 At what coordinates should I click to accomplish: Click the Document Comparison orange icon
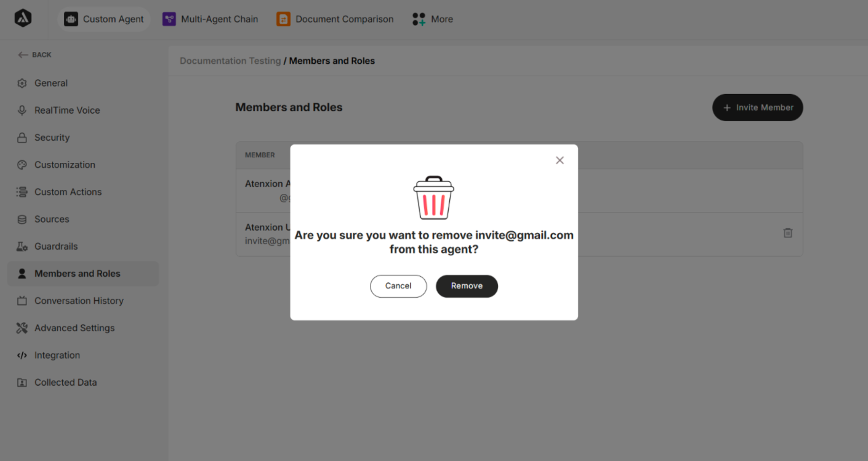coord(283,19)
